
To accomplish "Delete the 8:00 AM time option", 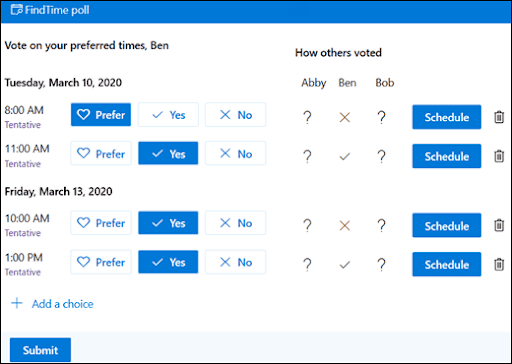I will 499,117.
